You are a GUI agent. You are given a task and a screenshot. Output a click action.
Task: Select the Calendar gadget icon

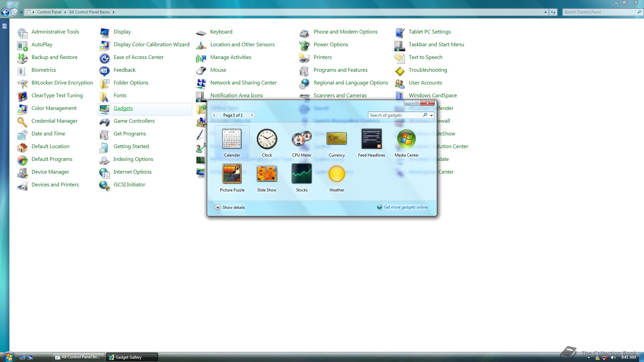[232, 138]
